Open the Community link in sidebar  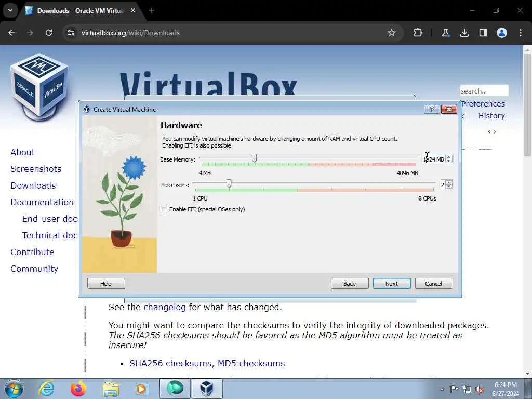coord(34,269)
